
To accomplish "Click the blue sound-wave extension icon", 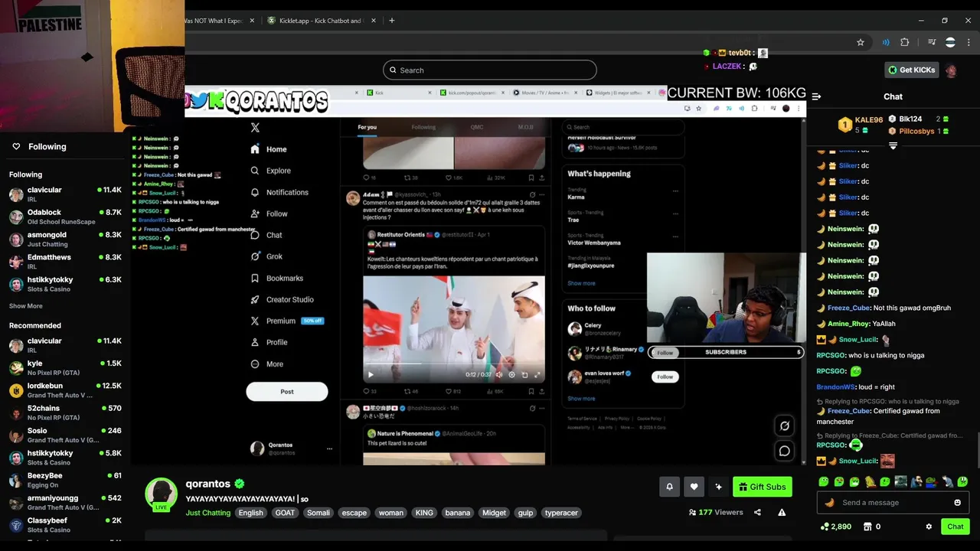I will pos(886,42).
